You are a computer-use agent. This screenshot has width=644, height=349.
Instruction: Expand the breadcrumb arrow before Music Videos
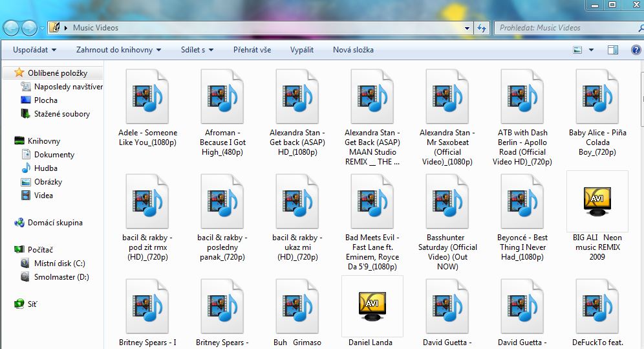(x=66, y=28)
